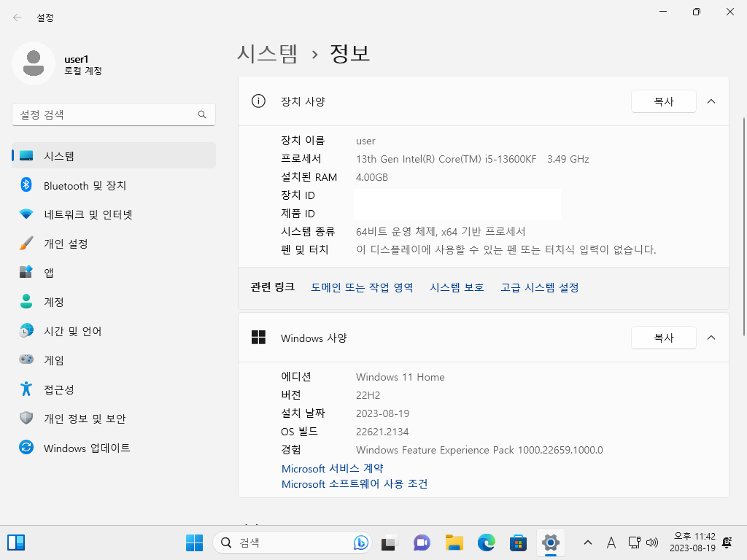The image size is (747, 560).
Task: Go back with the arrow button
Action: [x=18, y=17]
